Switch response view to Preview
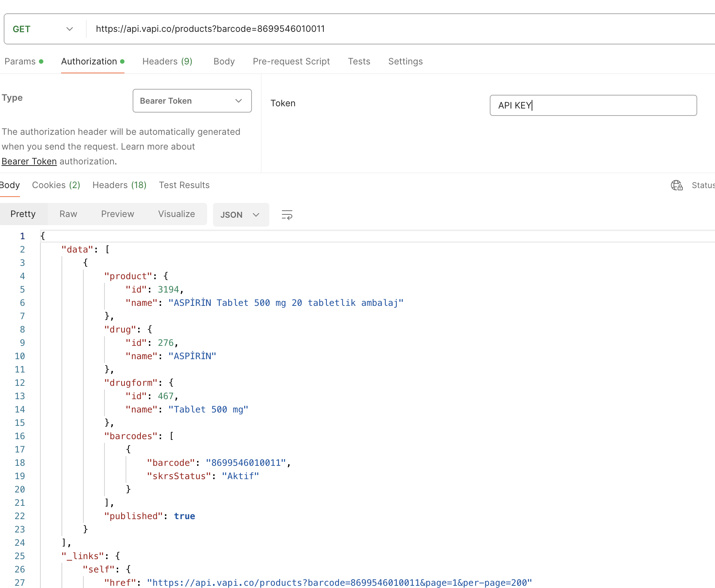Screen dimensions: 715x588 point(117,214)
